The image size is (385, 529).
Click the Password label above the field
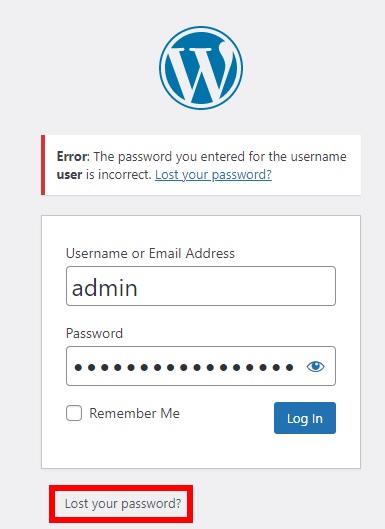(94, 334)
